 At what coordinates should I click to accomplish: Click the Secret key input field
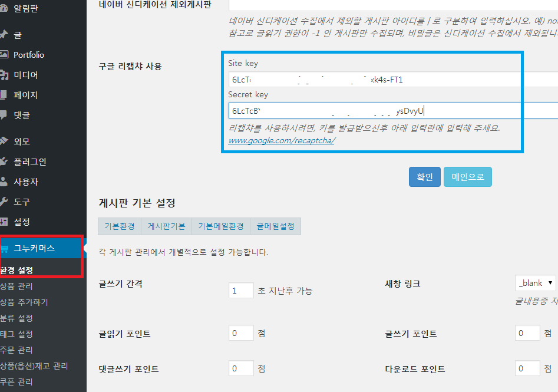click(x=393, y=111)
